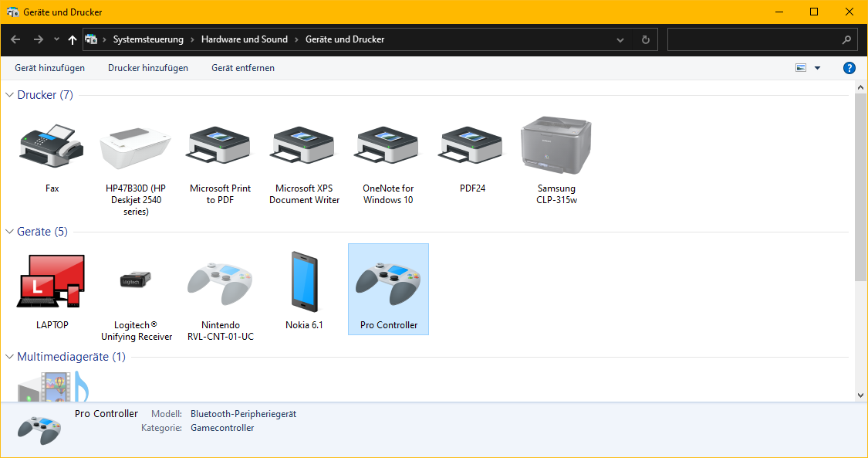Open the view options dropdown arrow
Screen dimensions: 868x458
click(x=818, y=68)
